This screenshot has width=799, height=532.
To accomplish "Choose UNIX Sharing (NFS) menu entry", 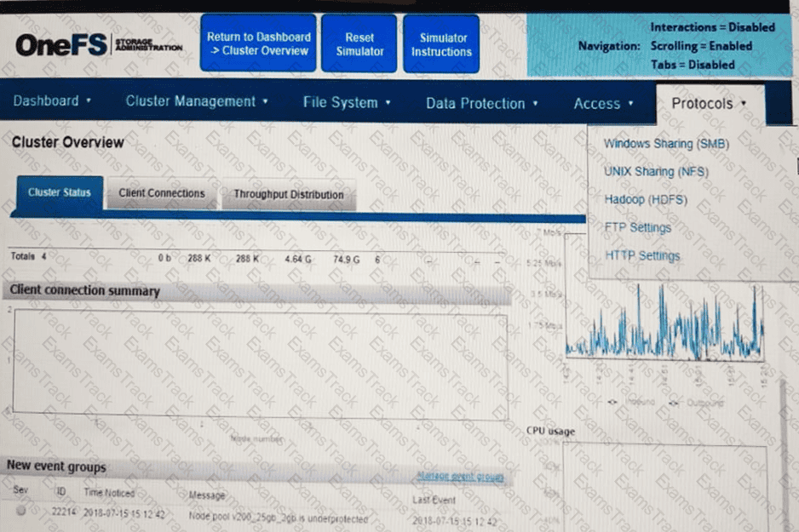I will pos(656,171).
